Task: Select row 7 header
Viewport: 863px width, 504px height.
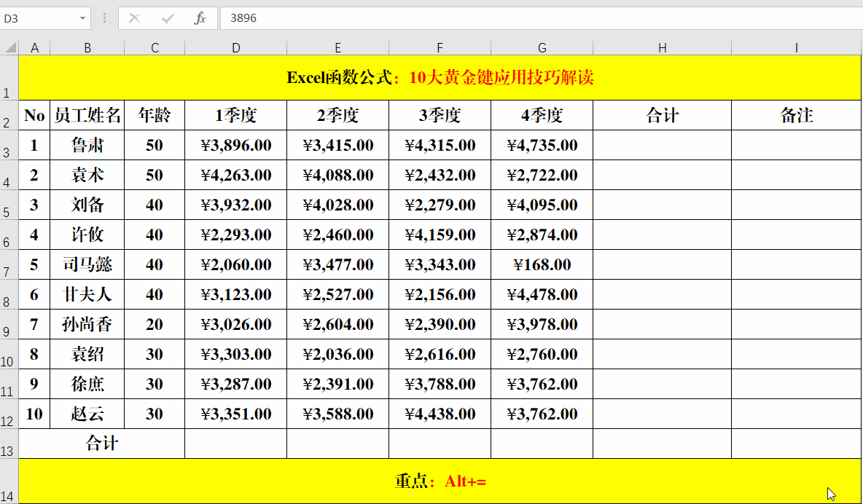Action: click(x=9, y=264)
